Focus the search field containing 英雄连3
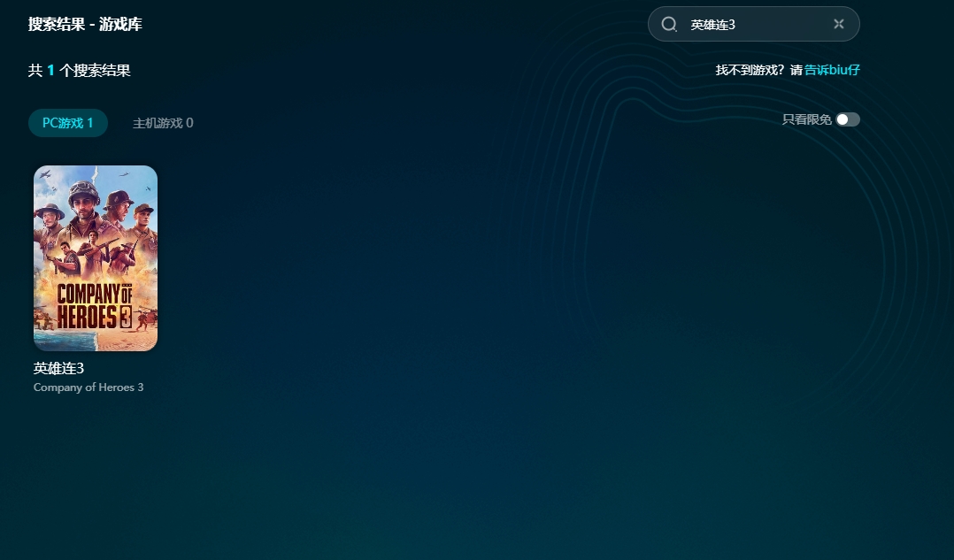The height and width of the screenshot is (560, 954). tap(753, 24)
